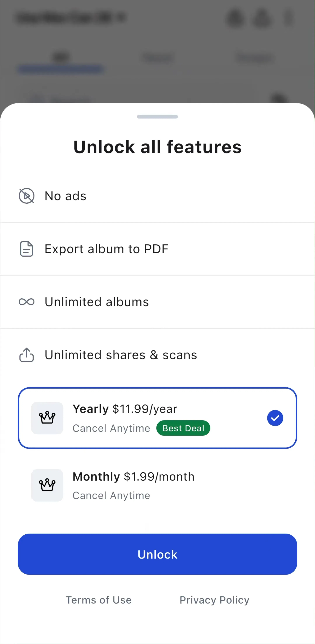Tap the share icon for Unlimited shares & scans
The height and width of the screenshot is (644, 315).
(x=27, y=355)
